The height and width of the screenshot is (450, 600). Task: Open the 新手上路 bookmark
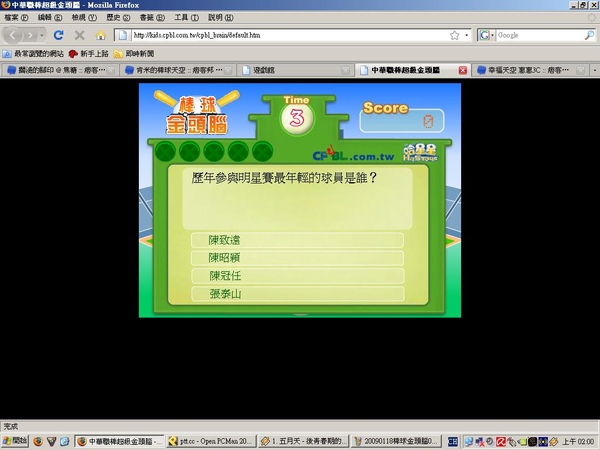(88, 54)
